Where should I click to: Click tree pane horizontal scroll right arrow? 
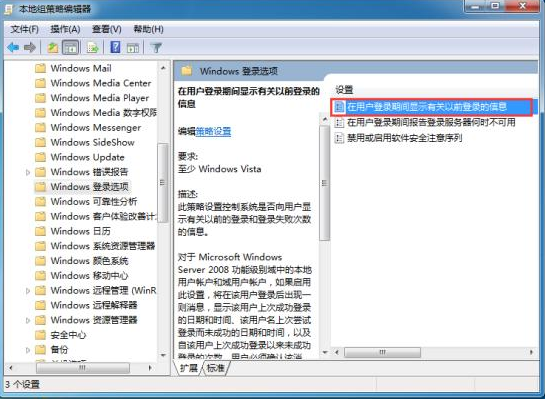click(150, 368)
